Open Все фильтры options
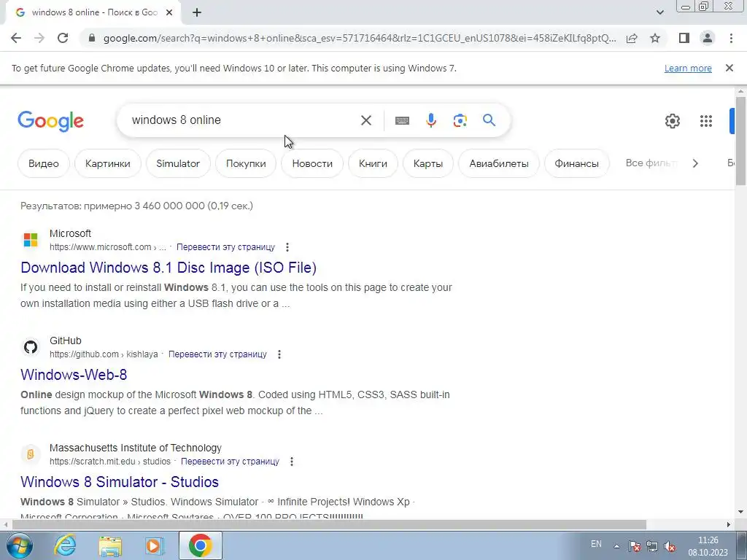 pyautogui.click(x=651, y=163)
